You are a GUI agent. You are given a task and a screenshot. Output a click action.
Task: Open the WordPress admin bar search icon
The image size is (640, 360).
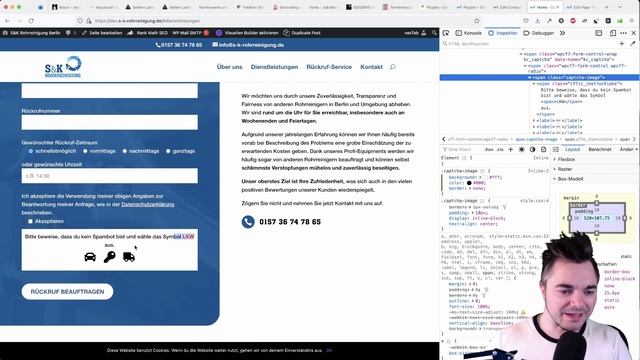point(434,33)
